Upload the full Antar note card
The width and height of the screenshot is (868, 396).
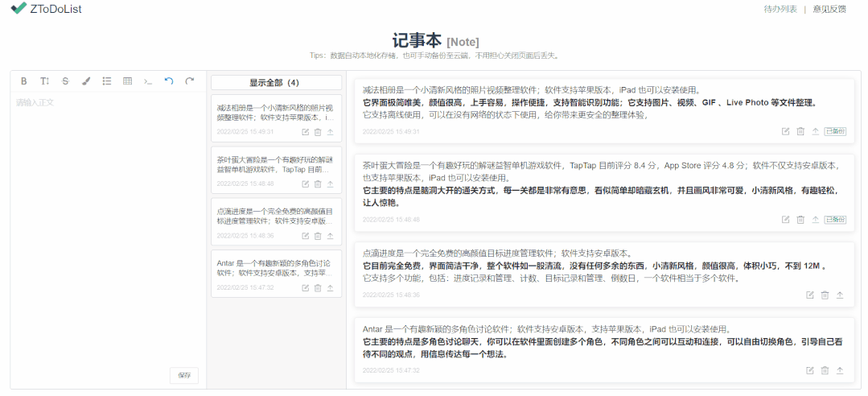point(840,370)
